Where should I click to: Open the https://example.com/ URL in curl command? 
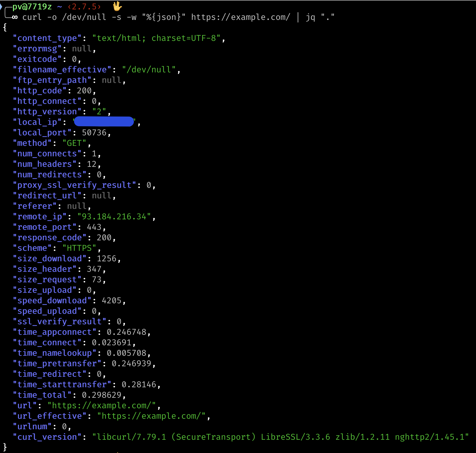[x=240, y=17]
